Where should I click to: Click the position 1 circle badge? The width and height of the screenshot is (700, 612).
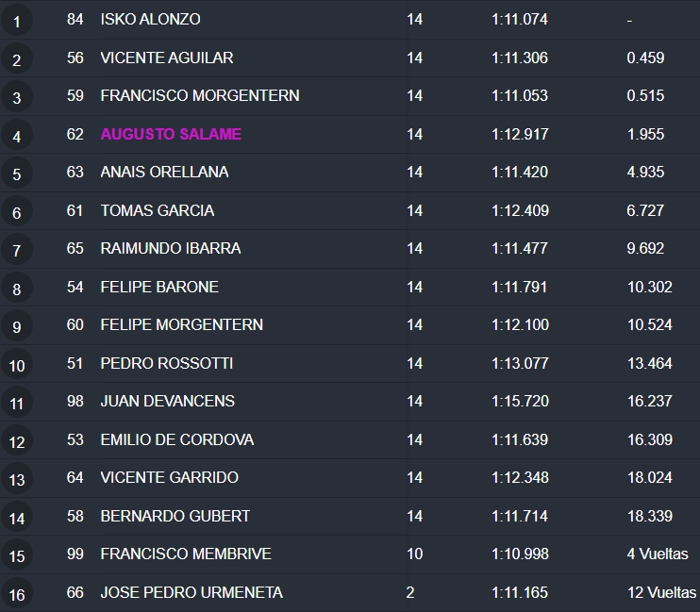click(17, 21)
